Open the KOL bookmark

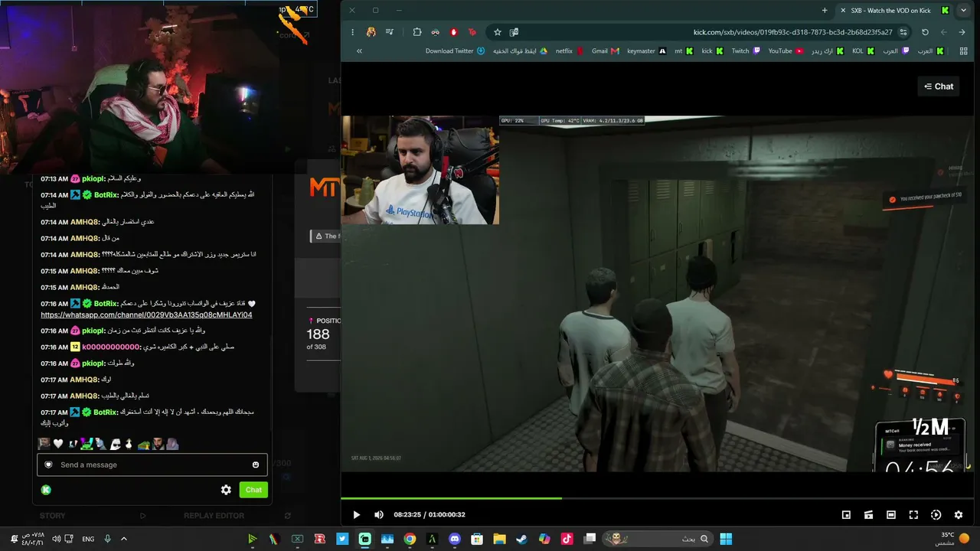(863, 51)
